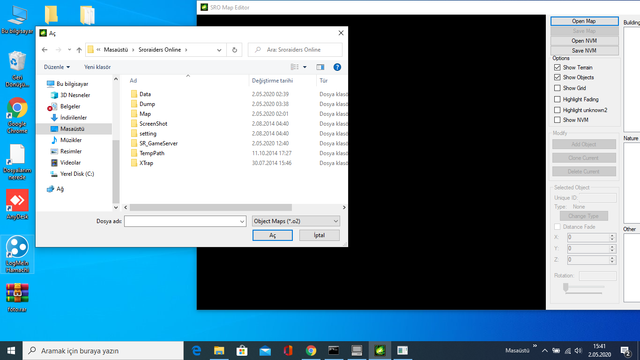
Task: Click the Aç button in dialog
Action: (272, 235)
